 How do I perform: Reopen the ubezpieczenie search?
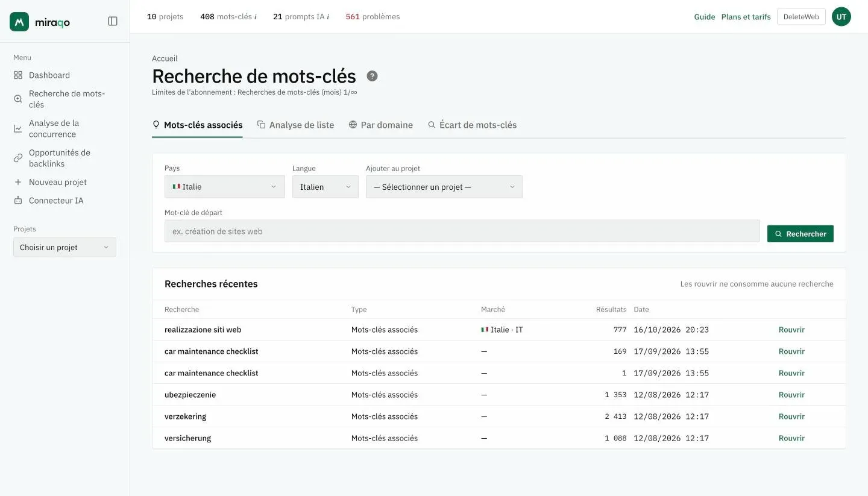(791, 395)
